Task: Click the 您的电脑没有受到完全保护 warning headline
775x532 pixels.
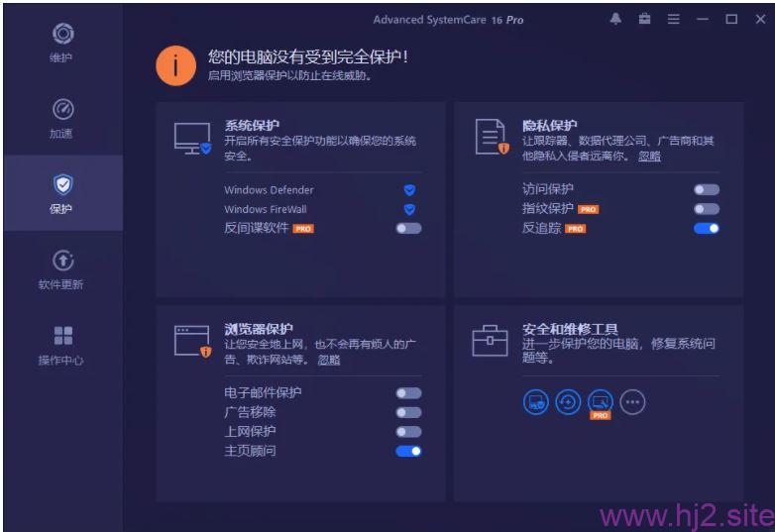Action: (x=308, y=56)
